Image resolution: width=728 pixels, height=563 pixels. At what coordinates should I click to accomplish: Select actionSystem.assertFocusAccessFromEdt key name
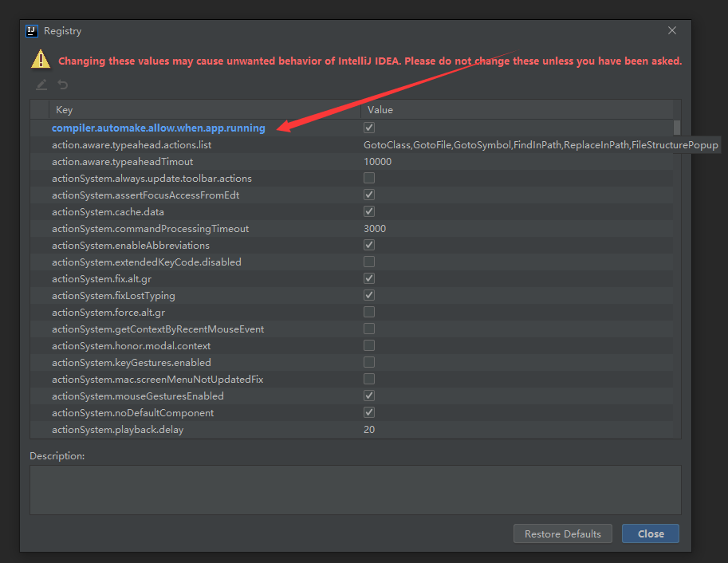146,195
